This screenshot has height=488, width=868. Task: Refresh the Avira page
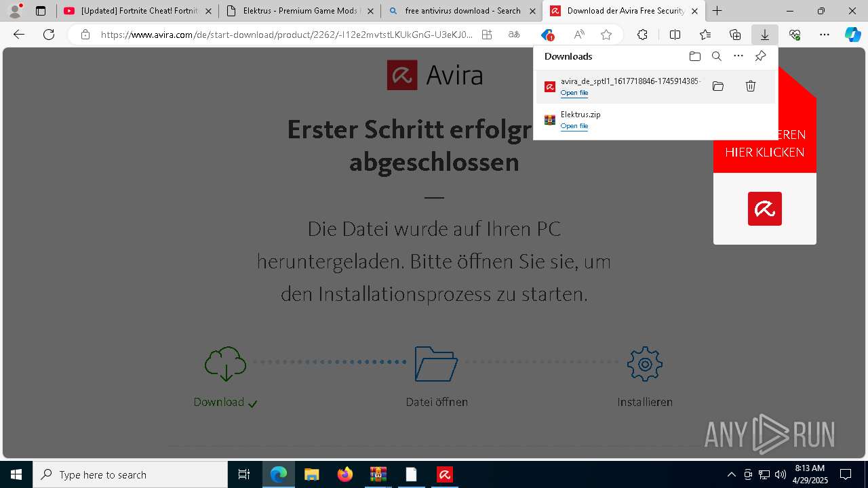coord(49,35)
